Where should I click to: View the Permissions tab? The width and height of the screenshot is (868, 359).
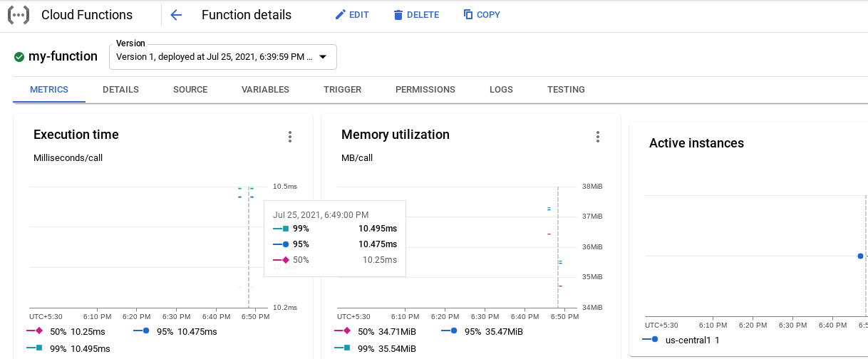pos(425,90)
